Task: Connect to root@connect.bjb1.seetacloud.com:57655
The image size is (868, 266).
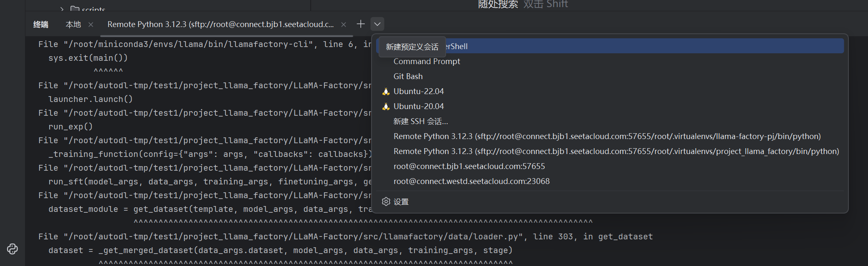Action: tap(610, 166)
